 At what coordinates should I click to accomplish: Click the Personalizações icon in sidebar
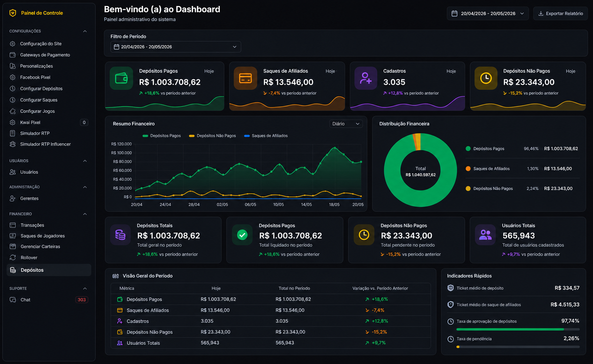(x=13, y=66)
